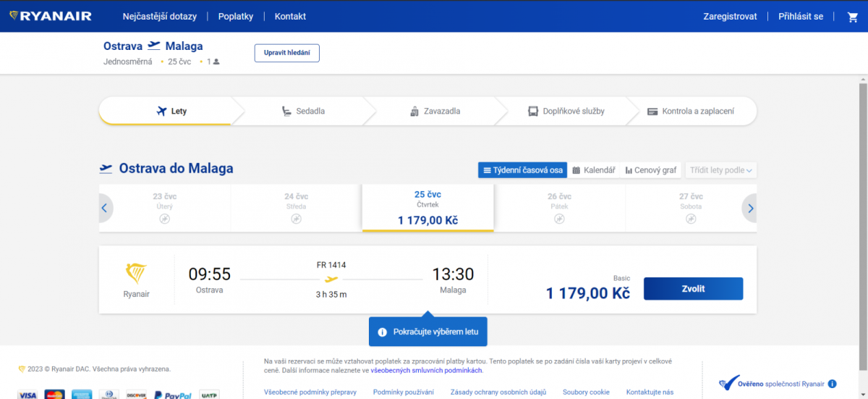Click the info icon beside Ověřeno společností Ryanair
Viewport: 868px width, 399px height.
pos(832,384)
